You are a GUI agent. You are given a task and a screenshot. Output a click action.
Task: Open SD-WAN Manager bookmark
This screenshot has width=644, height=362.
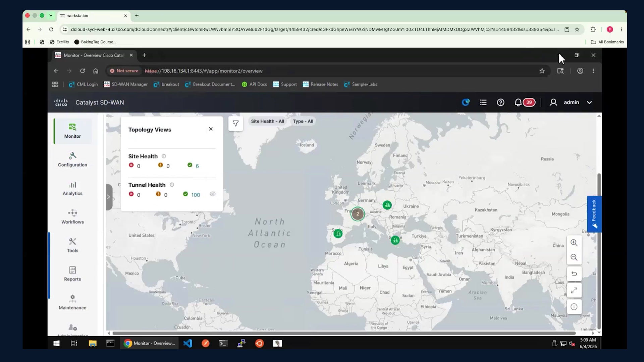click(126, 84)
